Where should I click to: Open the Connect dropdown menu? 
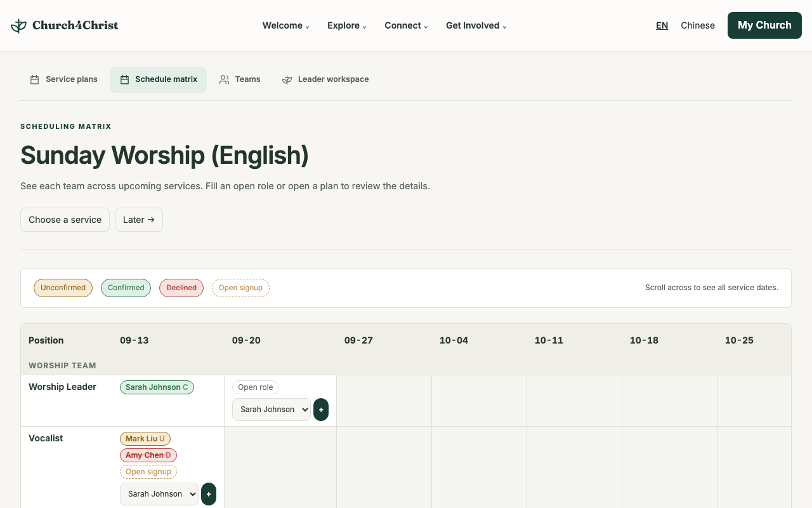406,25
